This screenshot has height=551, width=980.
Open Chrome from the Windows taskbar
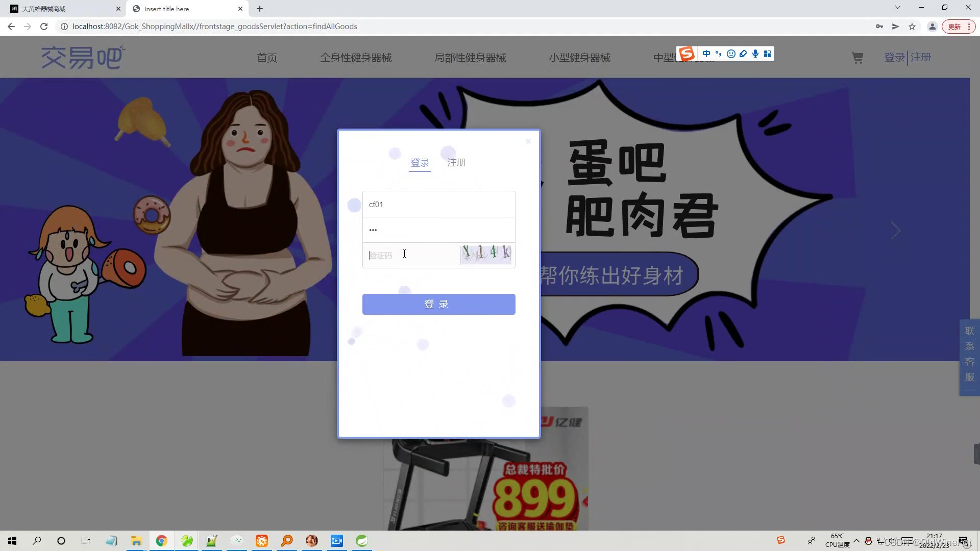point(161,541)
